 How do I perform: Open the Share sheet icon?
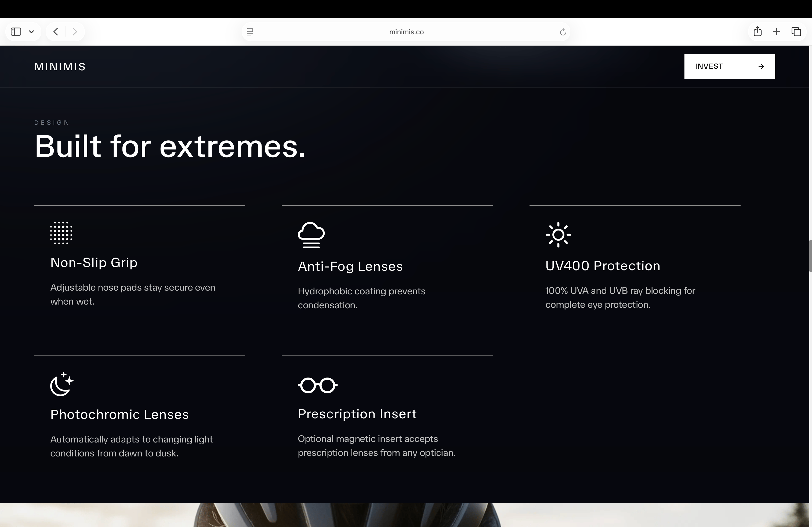757,32
